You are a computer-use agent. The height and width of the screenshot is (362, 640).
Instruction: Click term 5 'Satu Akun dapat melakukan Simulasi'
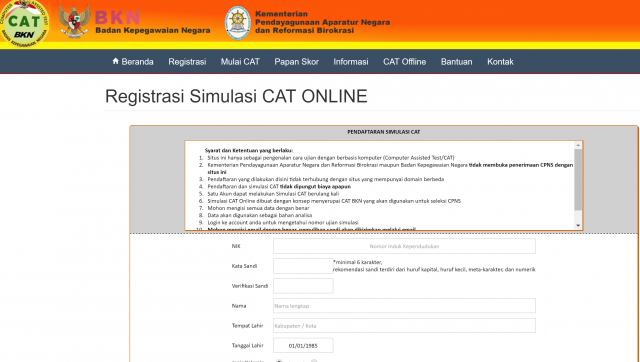pyautogui.click(x=273, y=194)
